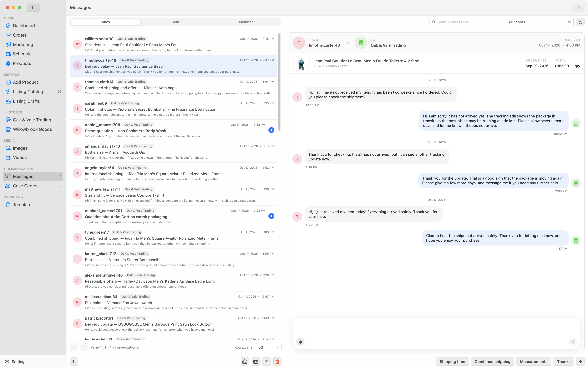The width and height of the screenshot is (588, 368).
Task: Toggle the left sidebar from the title bar
Action: 33,8
